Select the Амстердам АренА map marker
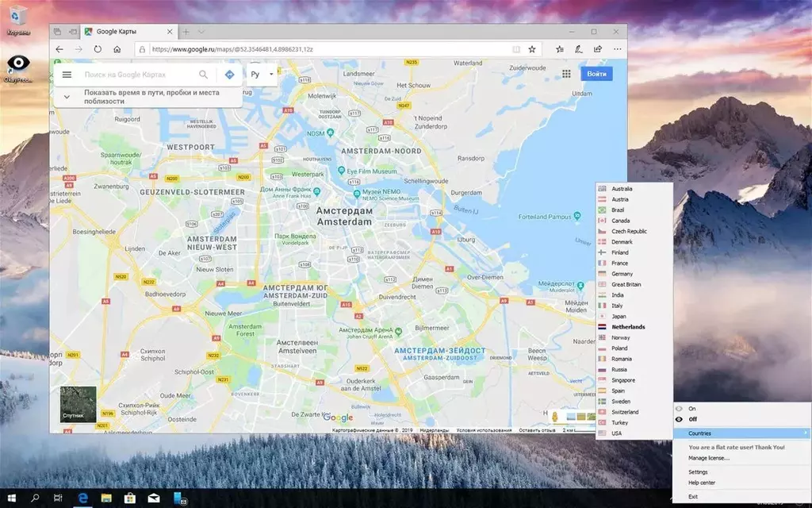Image resolution: width=812 pixels, height=508 pixels. pos(398,331)
